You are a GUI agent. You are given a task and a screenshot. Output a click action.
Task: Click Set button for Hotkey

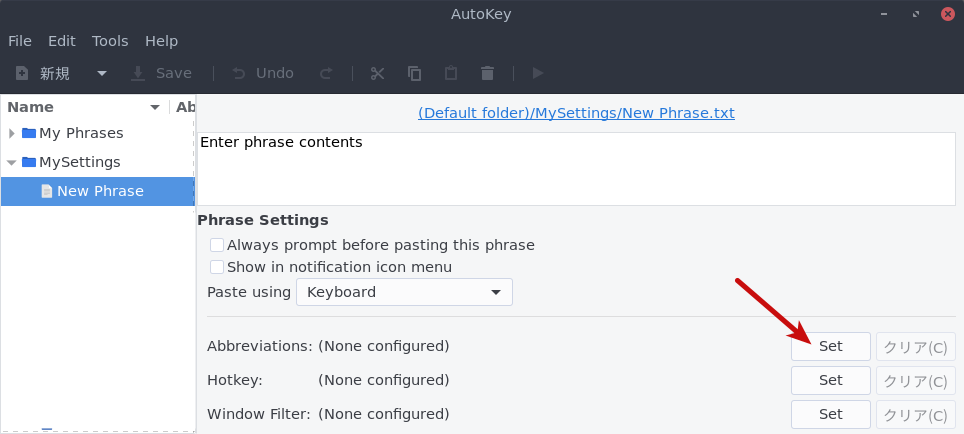click(831, 381)
